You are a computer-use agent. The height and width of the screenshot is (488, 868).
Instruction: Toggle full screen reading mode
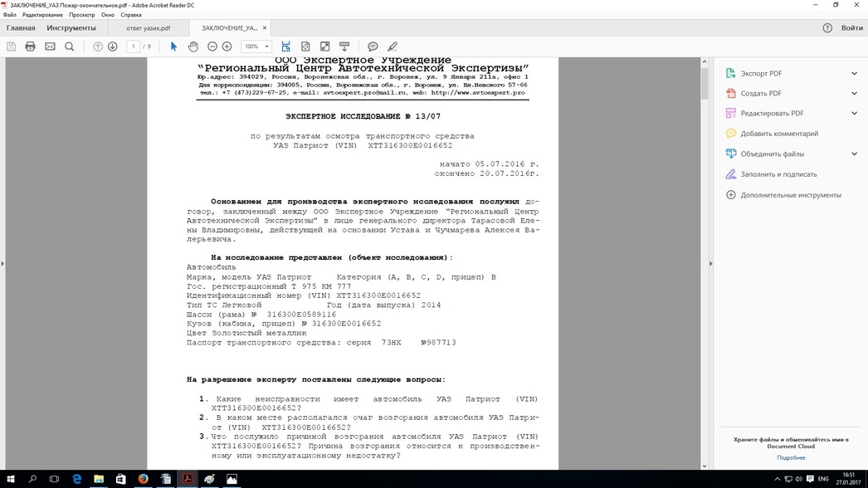[x=325, y=46]
